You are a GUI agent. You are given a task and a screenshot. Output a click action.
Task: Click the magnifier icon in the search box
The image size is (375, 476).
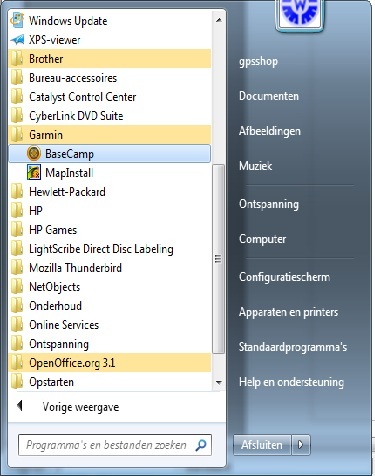coord(201,445)
